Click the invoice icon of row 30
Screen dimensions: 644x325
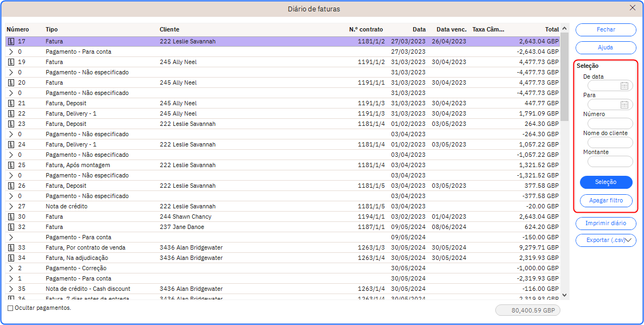click(x=11, y=216)
